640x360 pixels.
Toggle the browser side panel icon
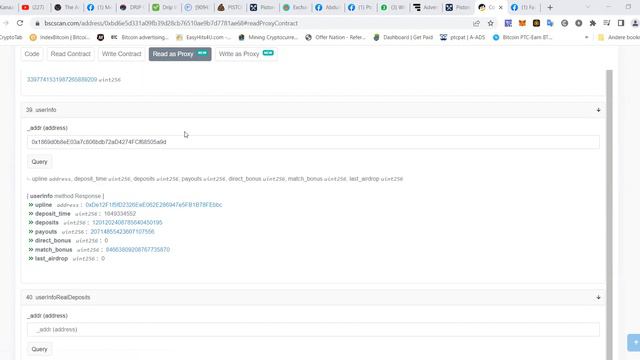coord(621,23)
